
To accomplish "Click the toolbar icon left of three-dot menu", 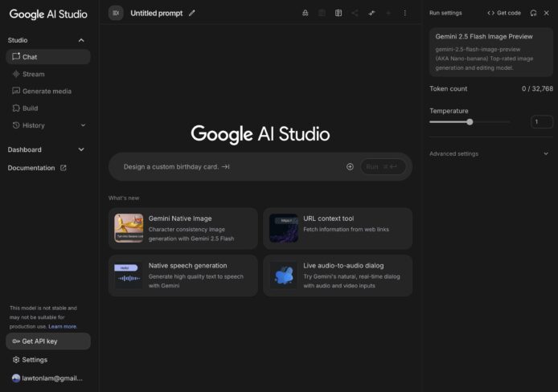I will 388,13.
